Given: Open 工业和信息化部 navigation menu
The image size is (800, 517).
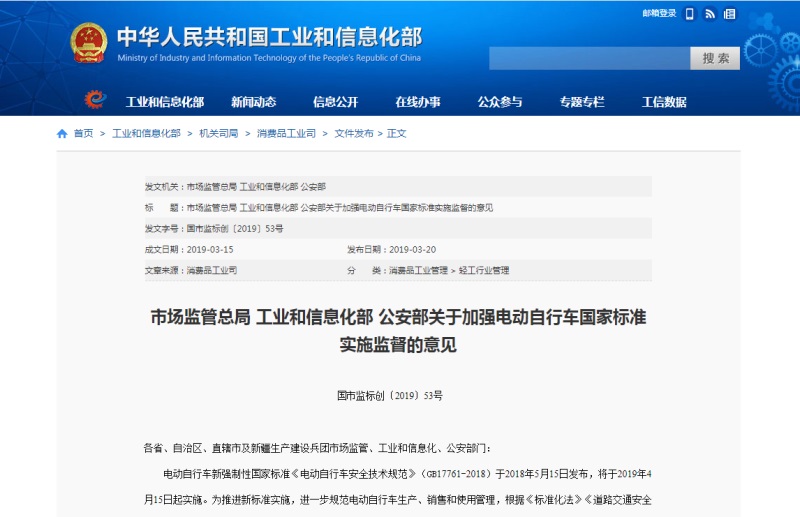Looking at the screenshot, I should (165, 102).
